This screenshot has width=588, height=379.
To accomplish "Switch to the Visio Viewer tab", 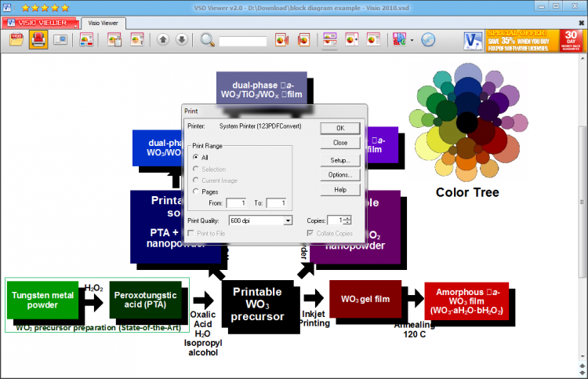I will [103, 23].
